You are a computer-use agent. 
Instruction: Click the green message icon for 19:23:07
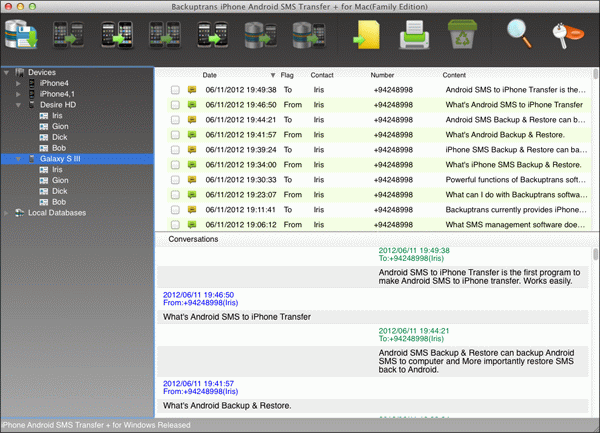tap(192, 195)
